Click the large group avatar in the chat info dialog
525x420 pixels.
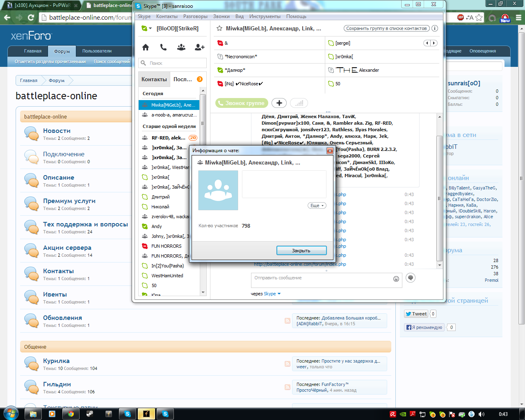(218, 190)
